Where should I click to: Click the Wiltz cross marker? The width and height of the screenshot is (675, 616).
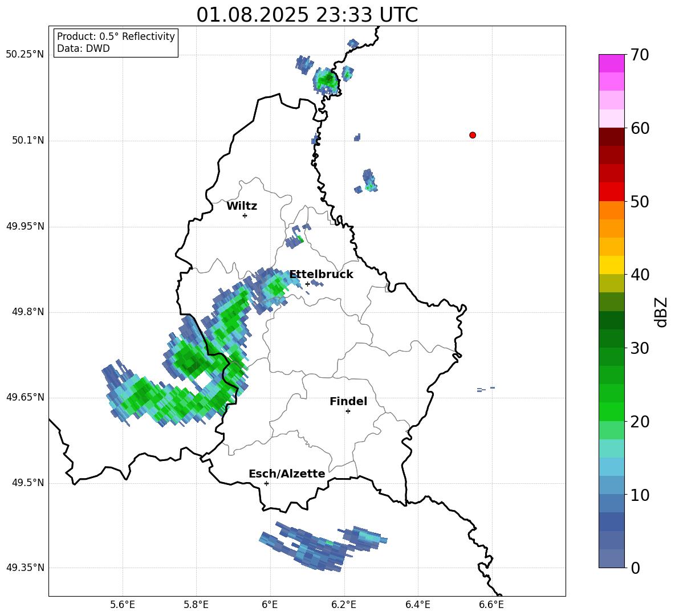245,216
